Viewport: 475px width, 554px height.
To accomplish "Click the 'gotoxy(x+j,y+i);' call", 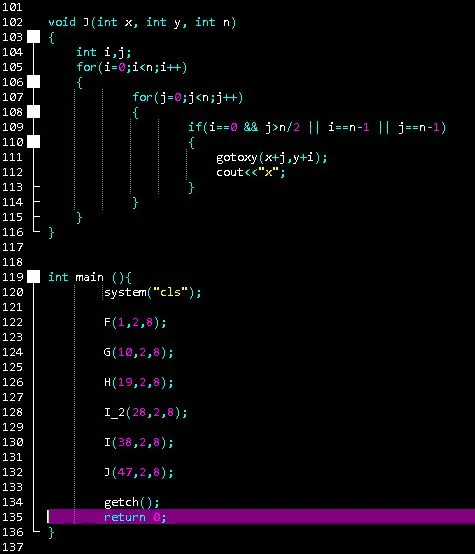I will click(x=272, y=158).
